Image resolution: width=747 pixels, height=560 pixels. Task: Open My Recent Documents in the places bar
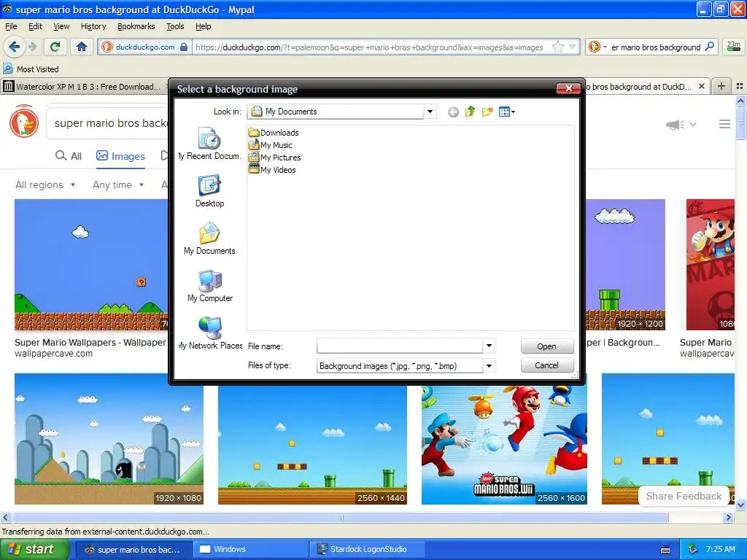click(209, 144)
